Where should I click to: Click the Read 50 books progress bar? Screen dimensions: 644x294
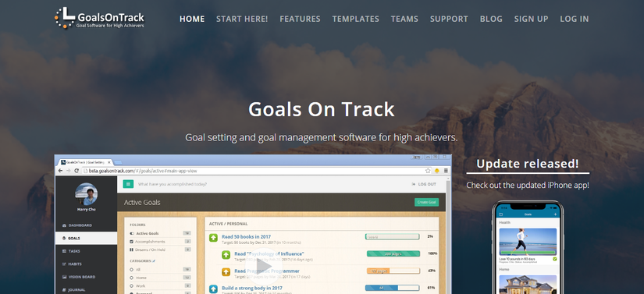coord(392,236)
